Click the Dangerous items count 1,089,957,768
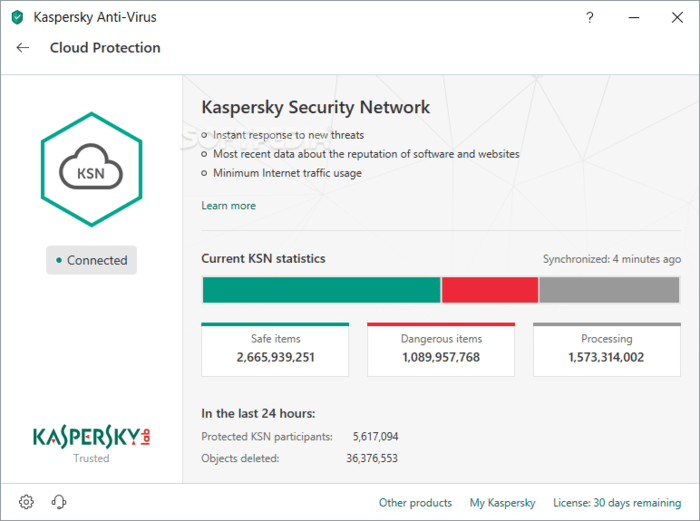700x521 pixels. (441, 357)
